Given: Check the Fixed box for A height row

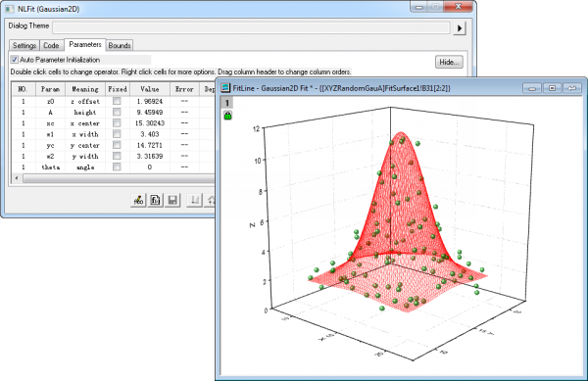Looking at the screenshot, I should coord(117,112).
